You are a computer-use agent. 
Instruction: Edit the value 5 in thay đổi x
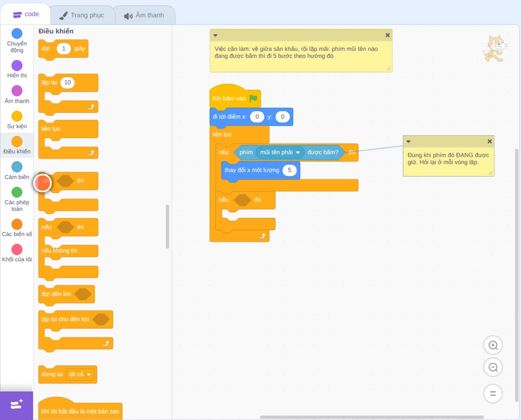coord(289,170)
